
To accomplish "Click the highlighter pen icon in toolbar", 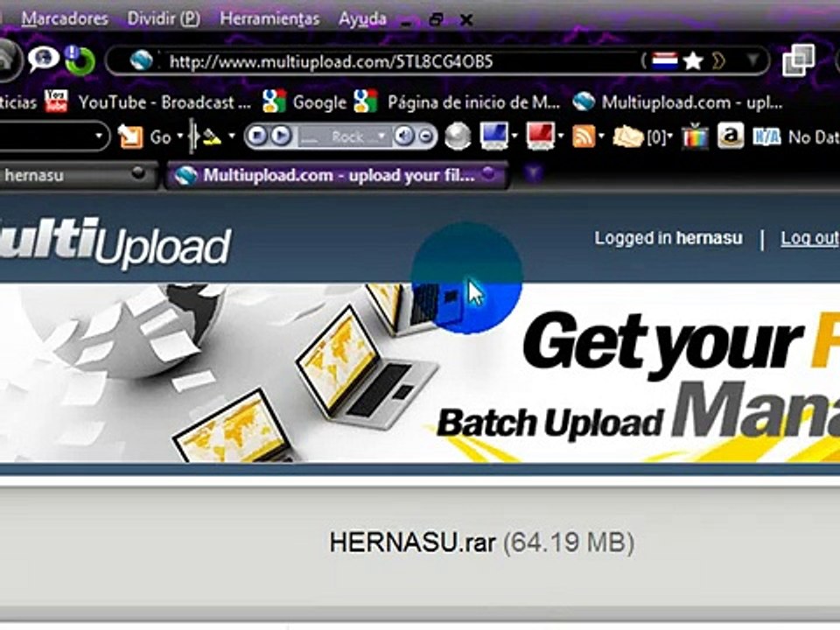I will coord(212,137).
